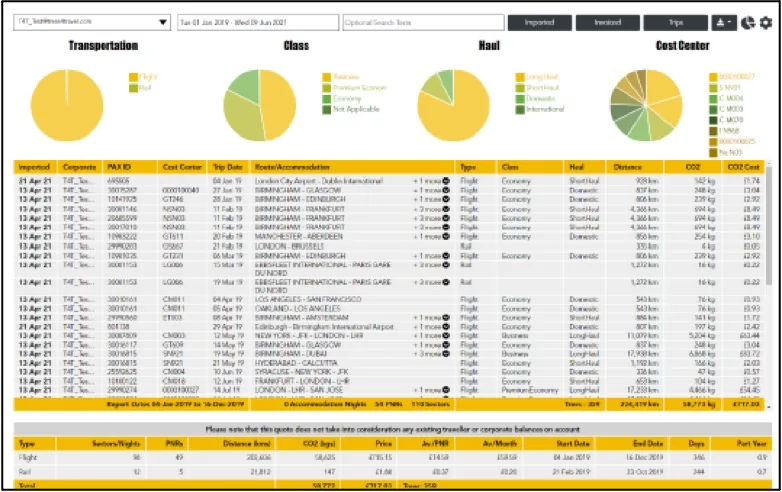This screenshot has height=492, width=782.
Task: Toggle Long Haul in Haul legend
Action: click(537, 77)
